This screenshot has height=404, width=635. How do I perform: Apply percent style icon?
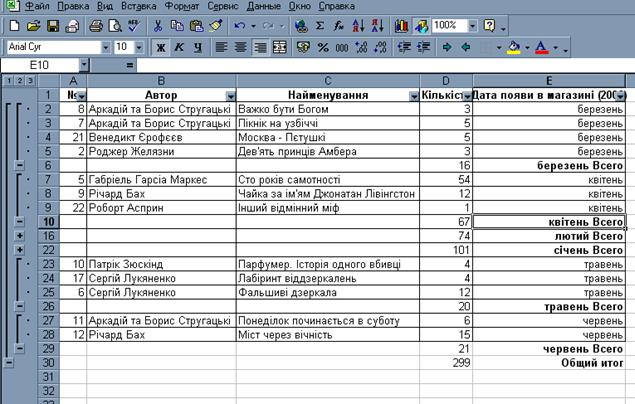323,47
